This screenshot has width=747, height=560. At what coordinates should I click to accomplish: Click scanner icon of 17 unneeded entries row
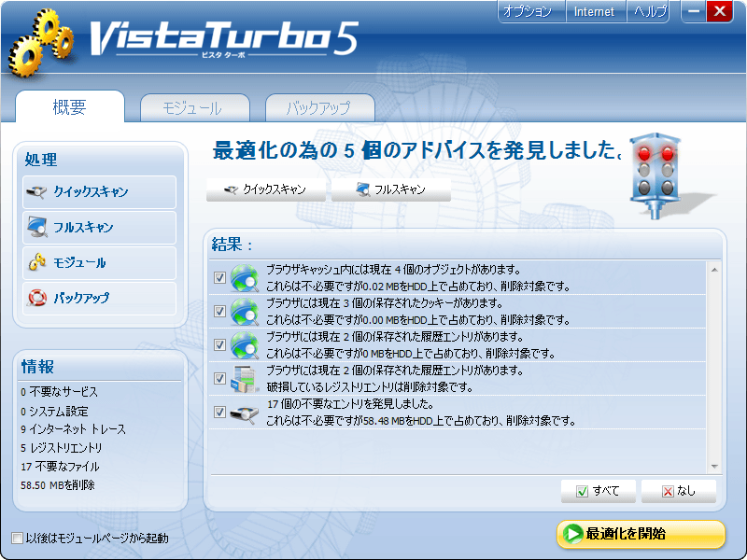point(245,413)
